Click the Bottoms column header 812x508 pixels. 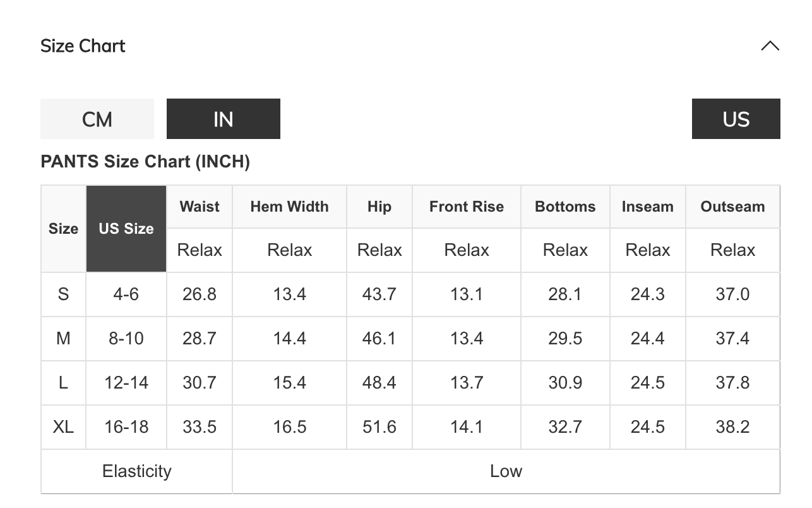(565, 207)
